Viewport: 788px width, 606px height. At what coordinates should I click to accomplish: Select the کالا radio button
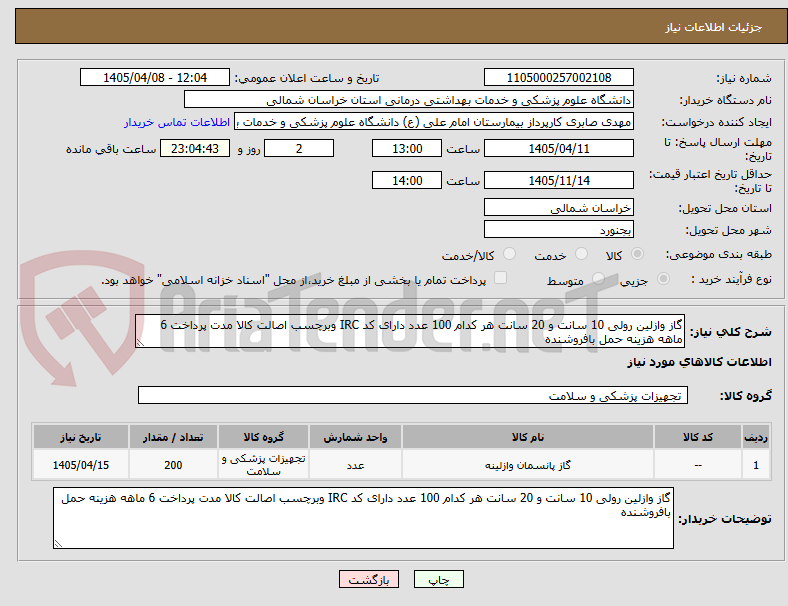coord(637,254)
